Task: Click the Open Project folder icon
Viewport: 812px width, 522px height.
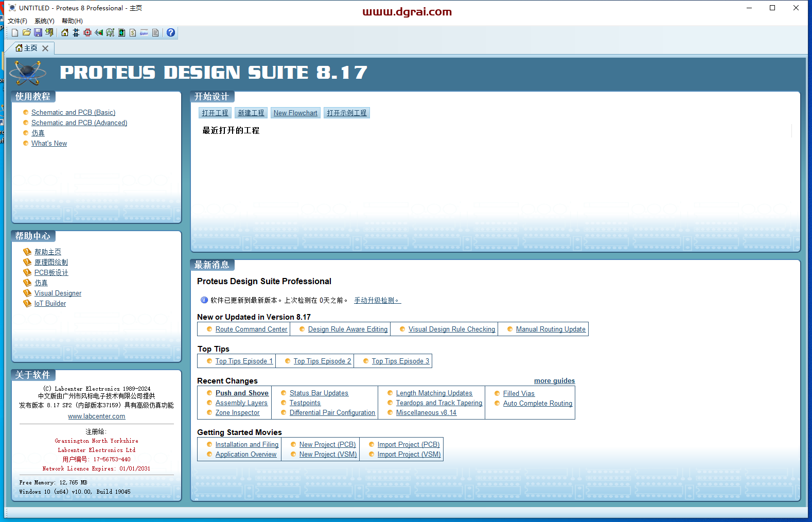Action: point(27,33)
